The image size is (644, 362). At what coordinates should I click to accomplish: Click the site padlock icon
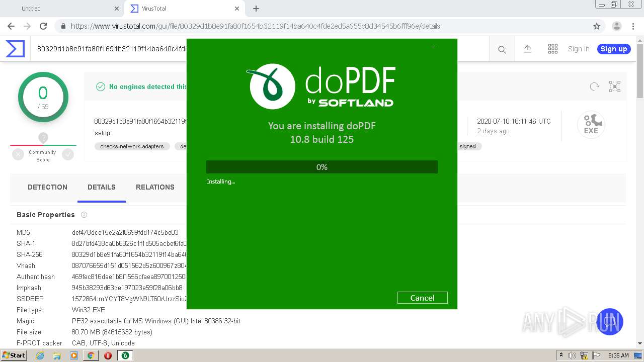click(x=63, y=26)
